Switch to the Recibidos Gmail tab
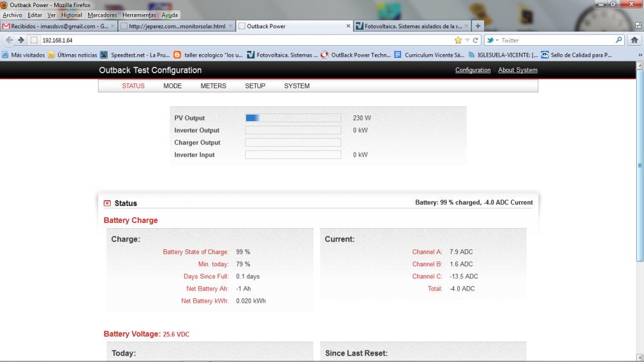This screenshot has height=362, width=644. pos(59,26)
